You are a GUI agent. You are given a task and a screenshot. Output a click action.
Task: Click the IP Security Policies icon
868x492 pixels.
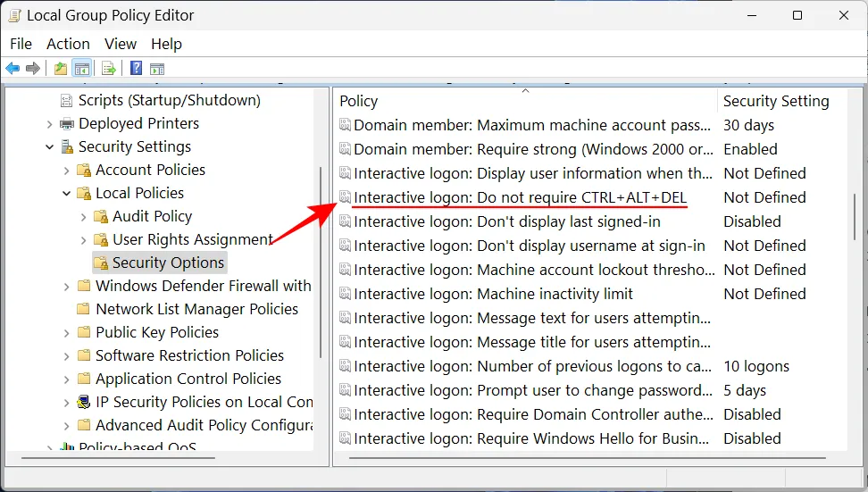click(x=84, y=402)
